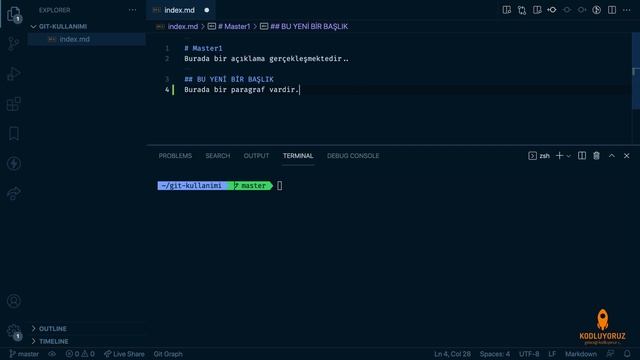The height and width of the screenshot is (360, 640).
Task: Switch to the SEARCH panel tab
Action: click(218, 156)
